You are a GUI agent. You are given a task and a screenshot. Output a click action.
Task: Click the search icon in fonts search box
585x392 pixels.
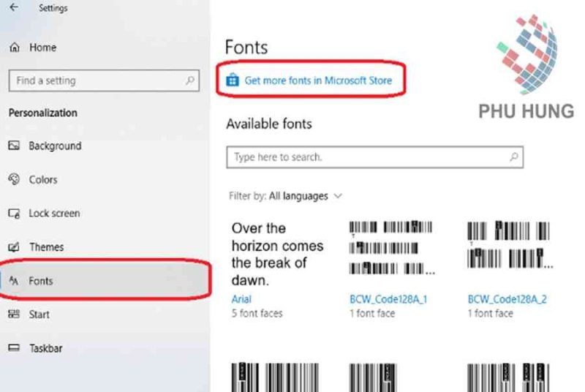point(514,157)
